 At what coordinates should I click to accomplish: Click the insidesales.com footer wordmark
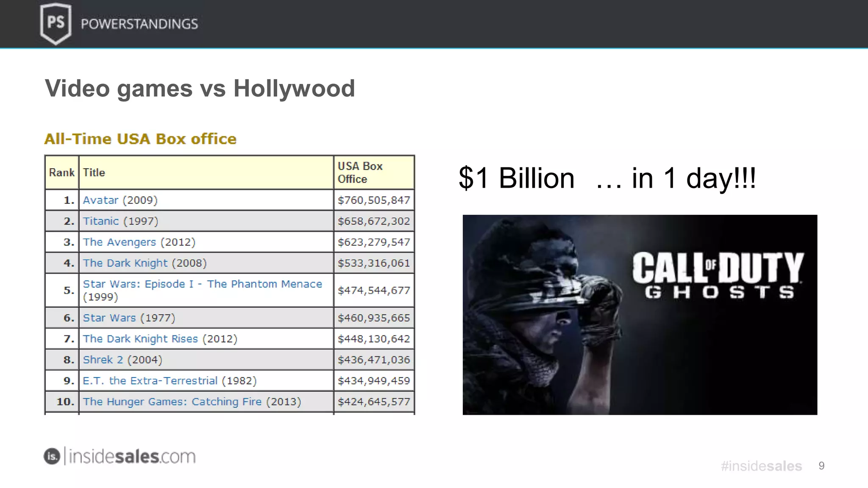point(132,456)
